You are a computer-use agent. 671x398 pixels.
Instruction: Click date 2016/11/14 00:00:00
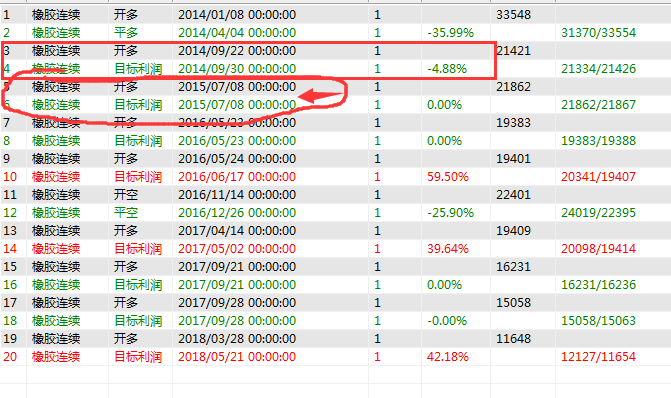pos(237,195)
